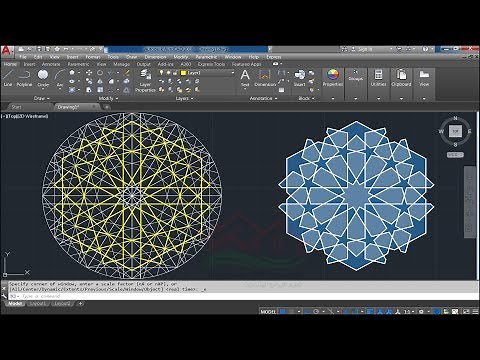Open Layer Properties manager
The image size is (480, 360).
pos(145,80)
